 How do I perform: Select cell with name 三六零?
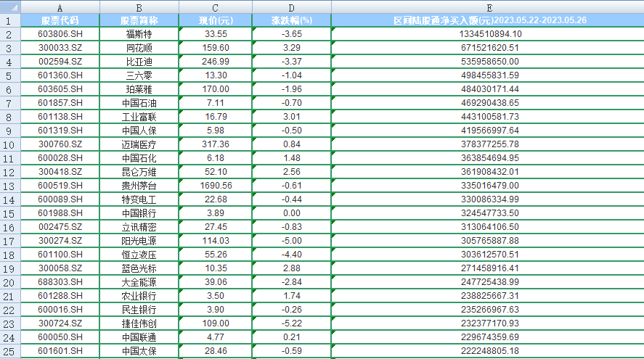139,75
